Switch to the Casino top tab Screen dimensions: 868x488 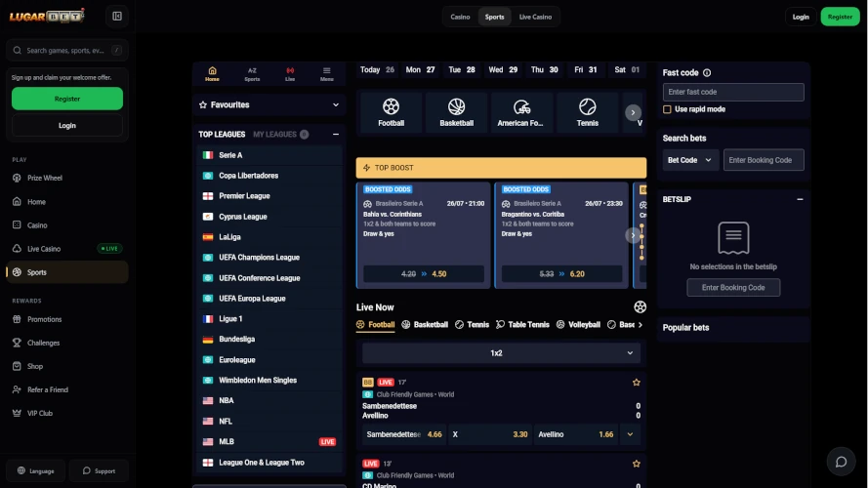460,17
